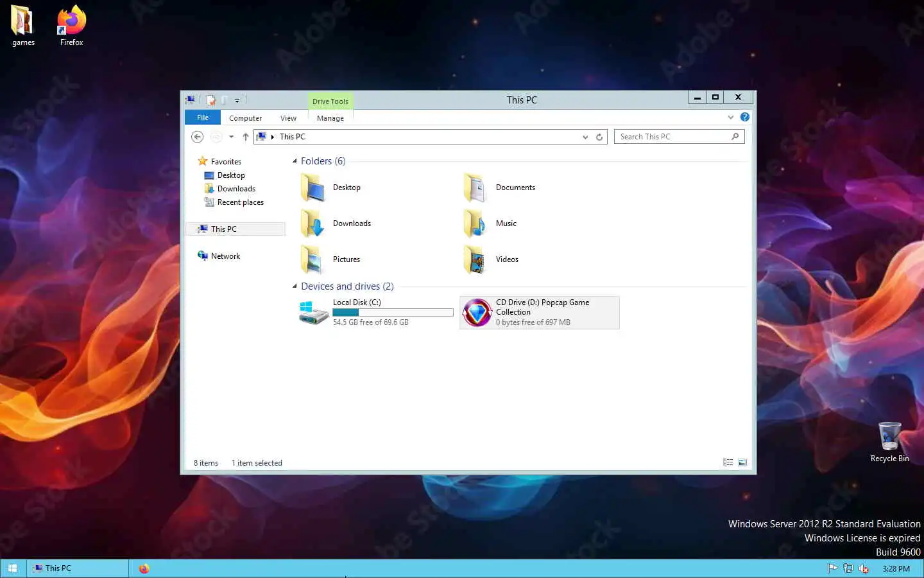Screen dimensions: 924x578
Task: Click the This PC icon in address bar
Action: point(261,137)
